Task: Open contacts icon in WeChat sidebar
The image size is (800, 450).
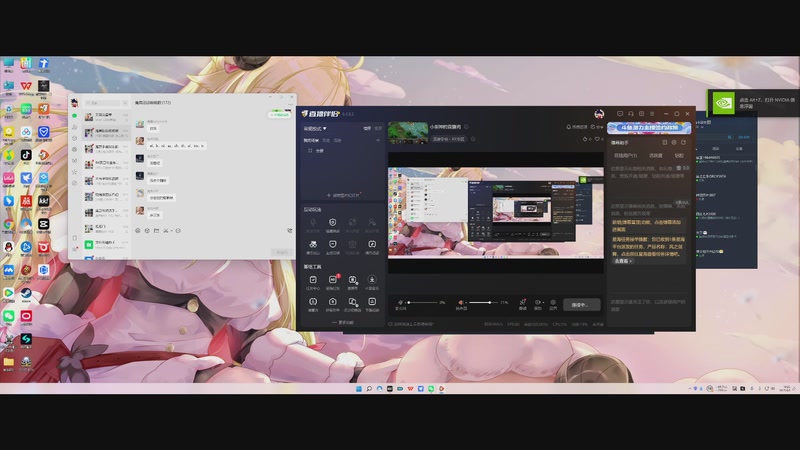Action: coord(75,127)
